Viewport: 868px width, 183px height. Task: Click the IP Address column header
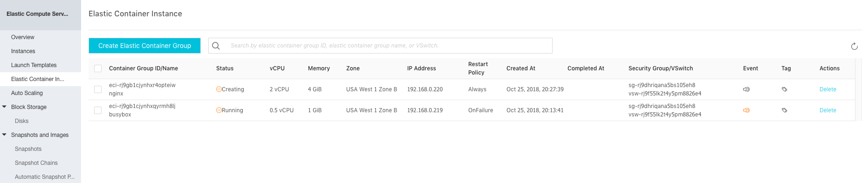click(x=422, y=68)
